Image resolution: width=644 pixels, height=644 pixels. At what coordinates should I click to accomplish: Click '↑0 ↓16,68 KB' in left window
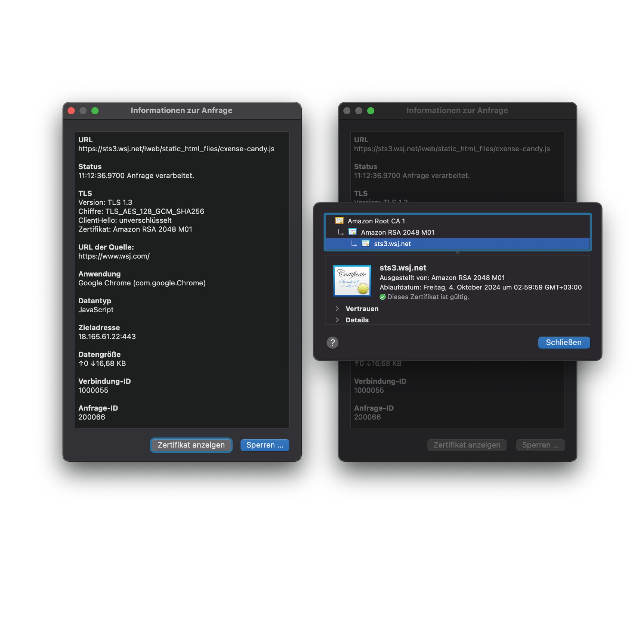click(102, 363)
